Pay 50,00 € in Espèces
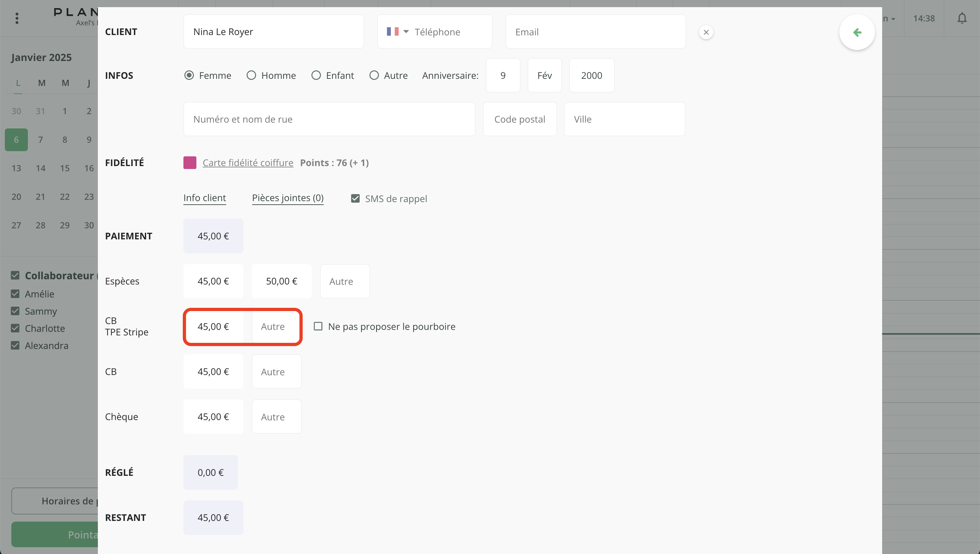The height and width of the screenshot is (554, 980). (281, 281)
